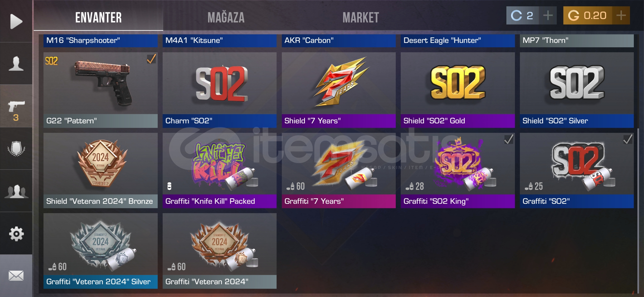644x297 pixels.
Task: Open settings gear in sidebar
Action: coord(16,233)
